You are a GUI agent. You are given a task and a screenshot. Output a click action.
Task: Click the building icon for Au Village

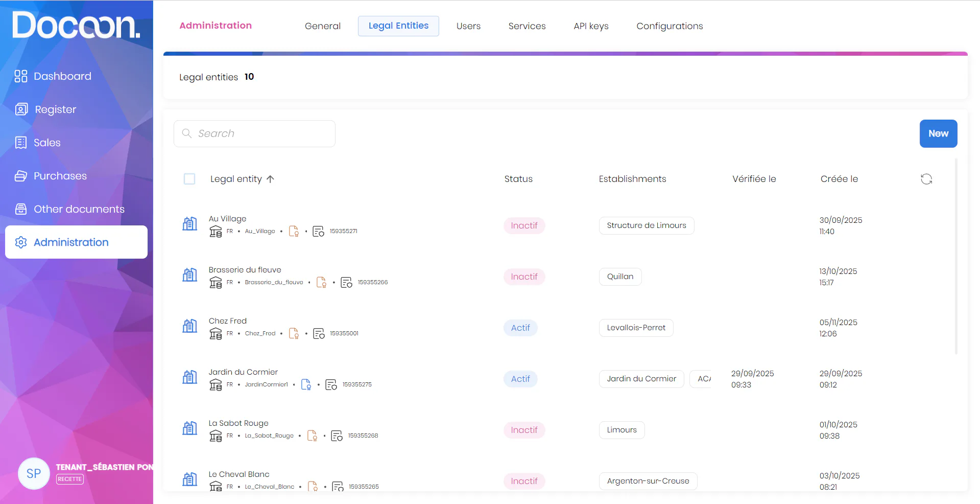(x=190, y=223)
